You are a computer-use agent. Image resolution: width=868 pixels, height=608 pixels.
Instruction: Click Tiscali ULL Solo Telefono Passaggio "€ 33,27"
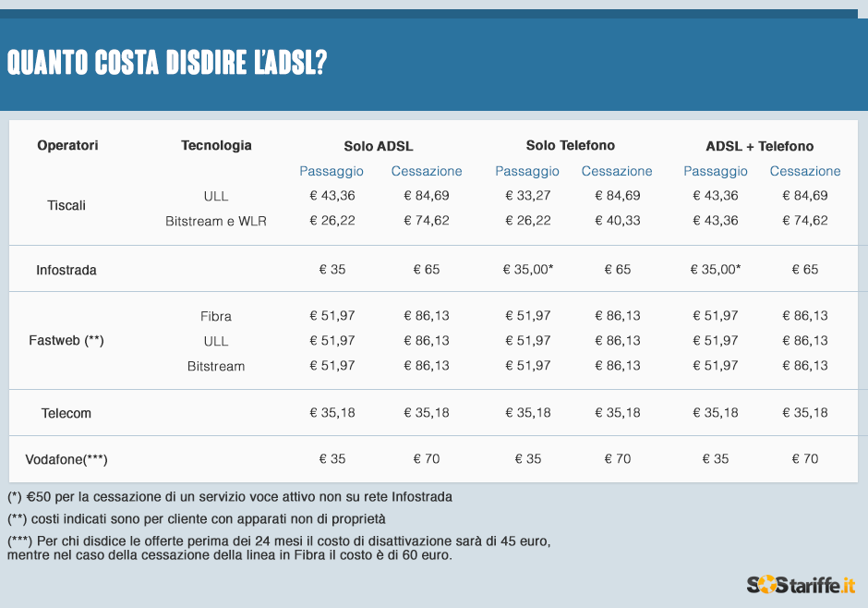pos(528,196)
